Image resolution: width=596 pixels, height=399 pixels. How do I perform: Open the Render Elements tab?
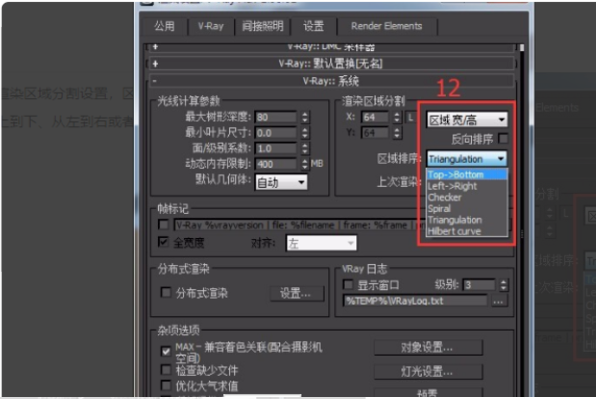point(387,26)
